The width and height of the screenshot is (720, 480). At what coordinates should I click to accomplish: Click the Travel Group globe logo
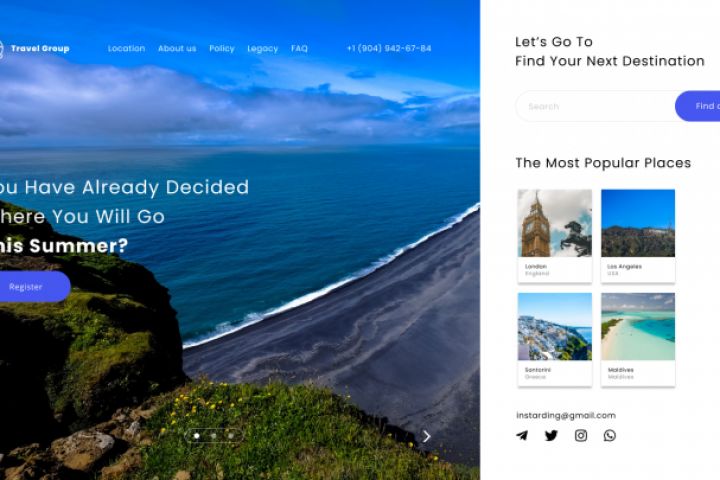coord(1,49)
